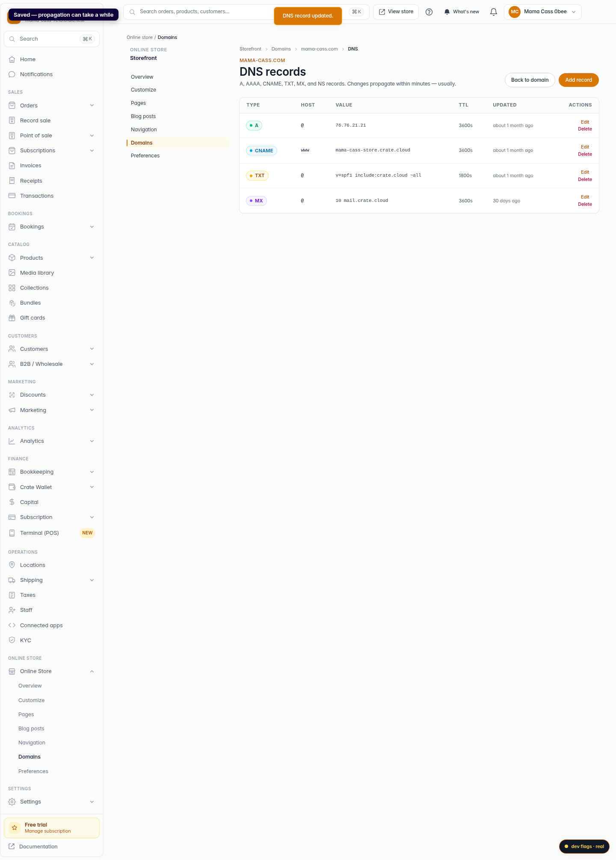Click the help question mark icon

pyautogui.click(x=429, y=12)
